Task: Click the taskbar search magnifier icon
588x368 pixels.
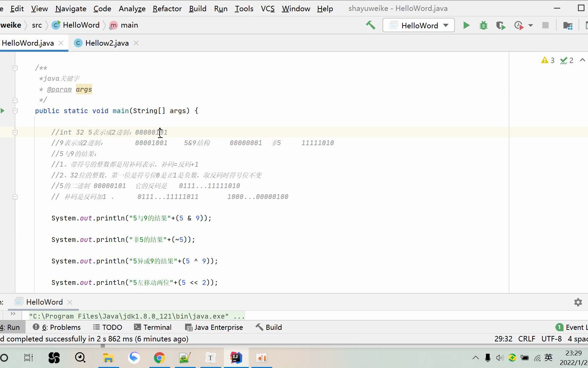Action: pos(80,358)
